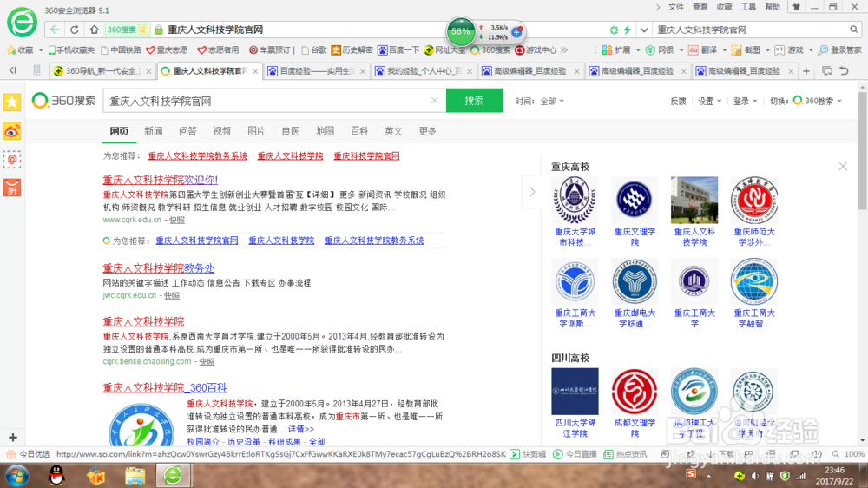Close the 重庆高校 recommendation panel
Image resolution: width=868 pixels, height=488 pixels.
[x=843, y=166]
